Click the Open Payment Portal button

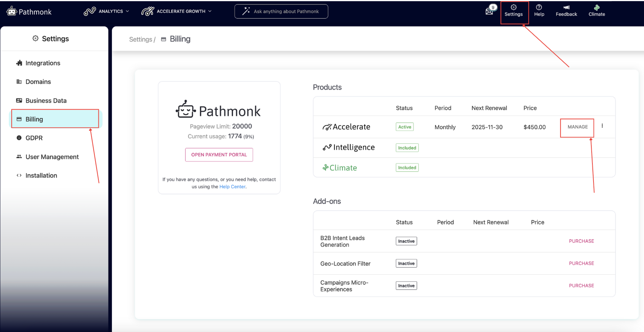[219, 155]
